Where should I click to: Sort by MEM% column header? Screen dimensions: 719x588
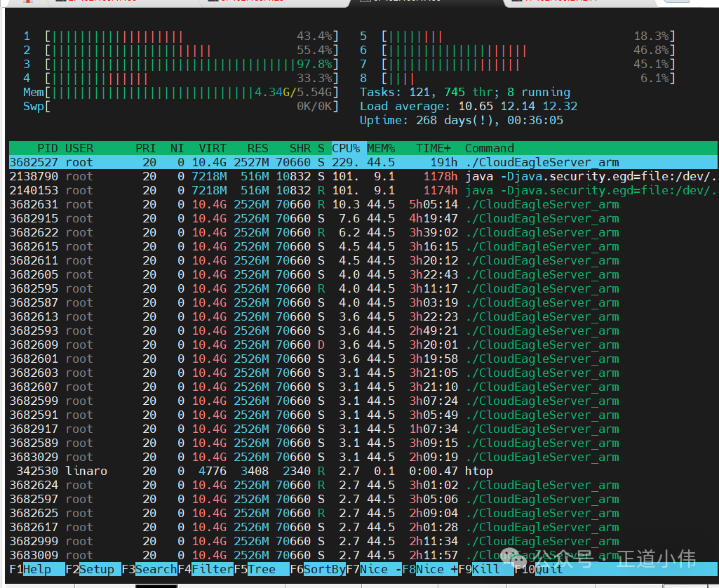coord(381,148)
